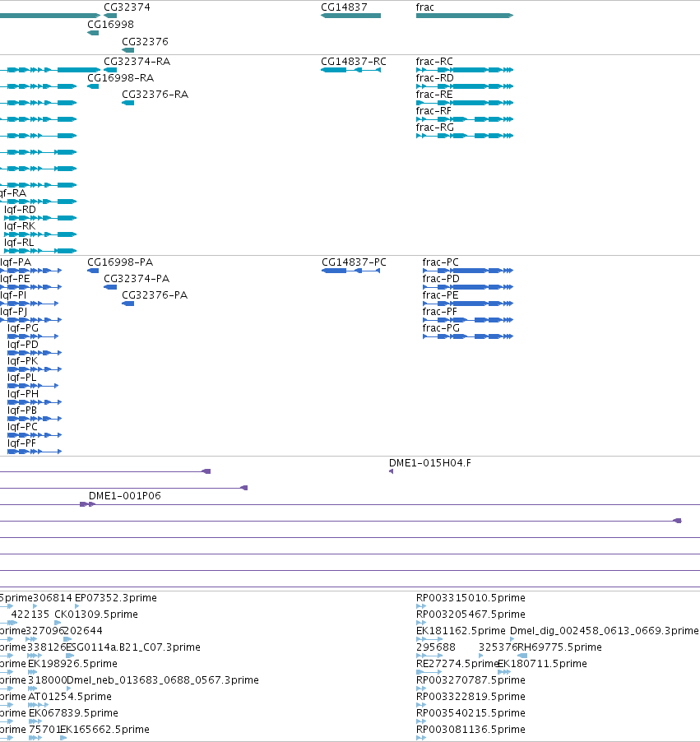Select transcript lqf-RK
Image resolution: width=700 pixels, height=742 pixels.
[x=20, y=226]
